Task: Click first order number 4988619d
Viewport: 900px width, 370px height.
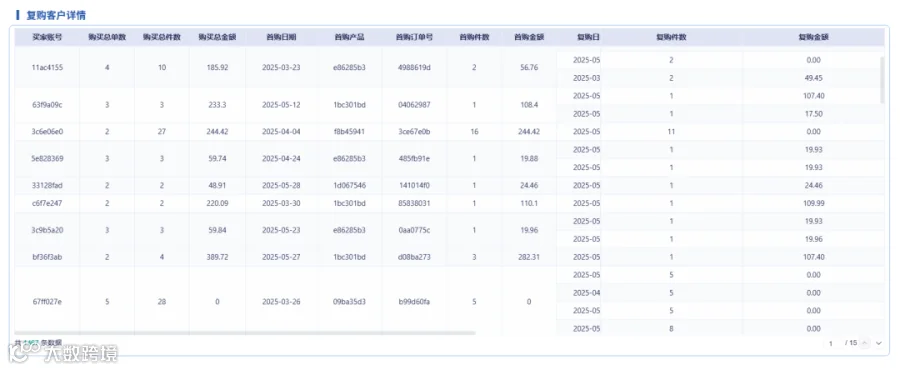Action: click(x=414, y=67)
